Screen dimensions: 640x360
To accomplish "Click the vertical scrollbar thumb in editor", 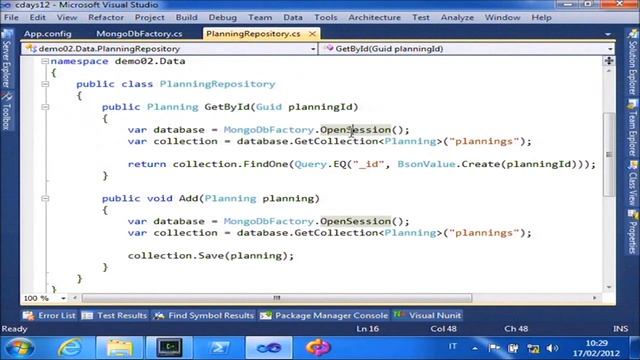I will (x=609, y=154).
